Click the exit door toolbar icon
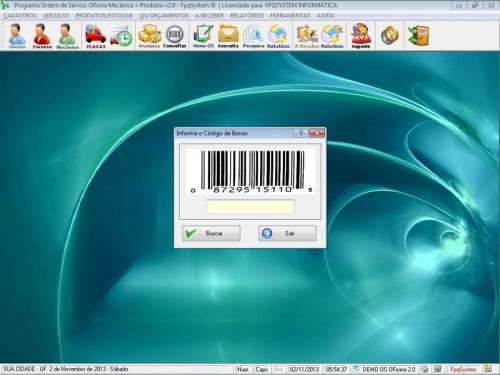This screenshot has width=500, height=375. [x=418, y=35]
